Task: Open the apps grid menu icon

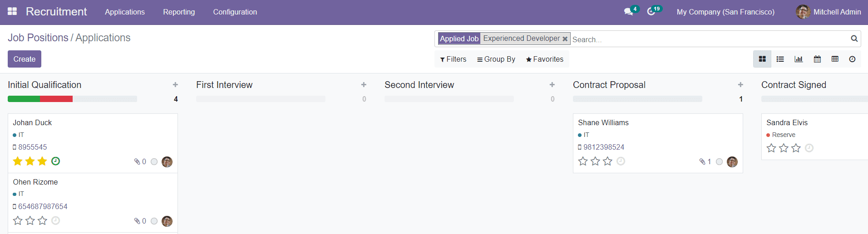Action: point(12,11)
